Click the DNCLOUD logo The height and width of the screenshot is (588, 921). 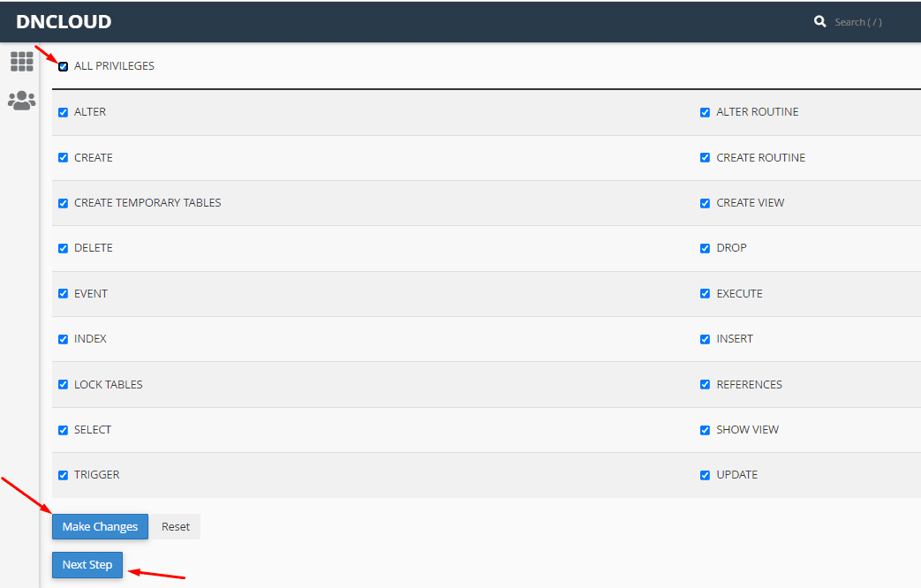point(64,22)
